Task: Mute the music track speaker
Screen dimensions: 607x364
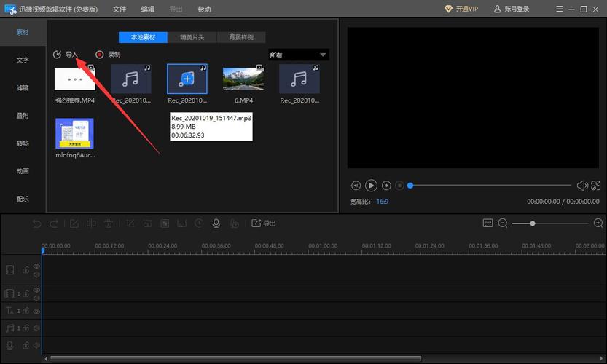Action: (36, 328)
